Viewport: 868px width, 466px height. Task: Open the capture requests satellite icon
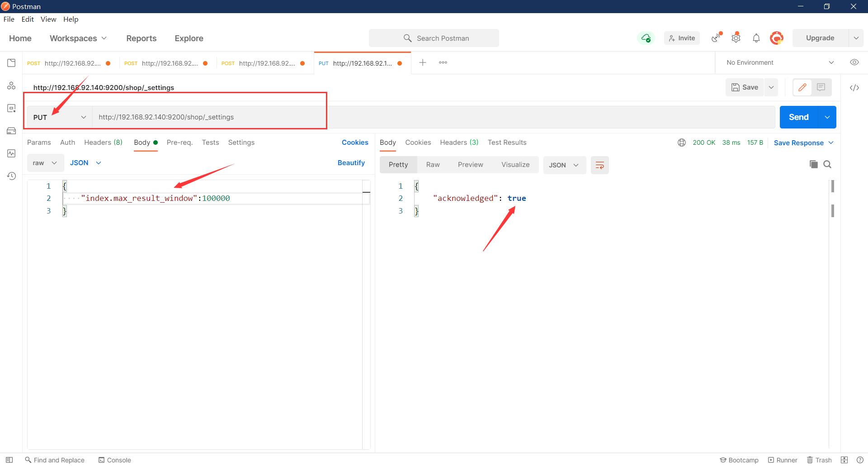point(716,38)
